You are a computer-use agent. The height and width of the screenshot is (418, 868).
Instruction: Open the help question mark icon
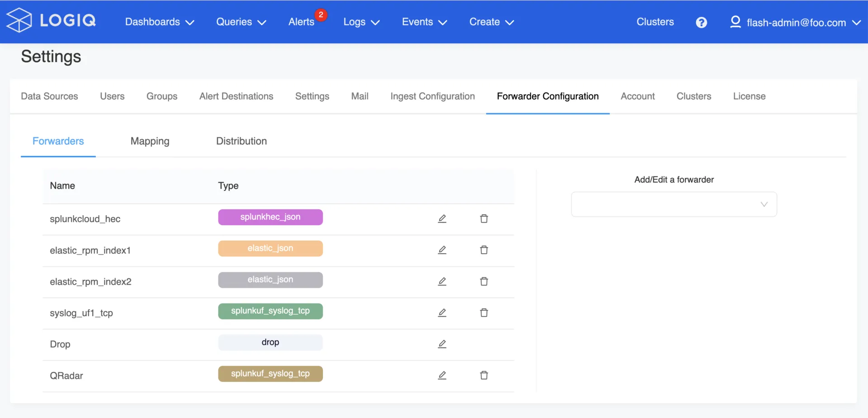701,22
